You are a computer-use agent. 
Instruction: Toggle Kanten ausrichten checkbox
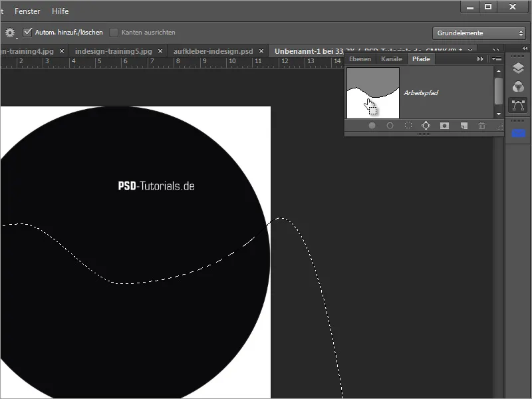click(x=114, y=33)
